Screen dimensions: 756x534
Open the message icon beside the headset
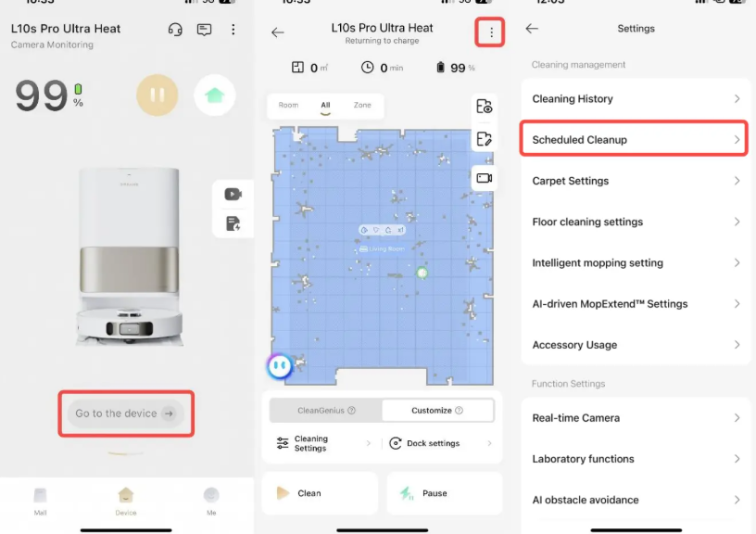click(204, 30)
